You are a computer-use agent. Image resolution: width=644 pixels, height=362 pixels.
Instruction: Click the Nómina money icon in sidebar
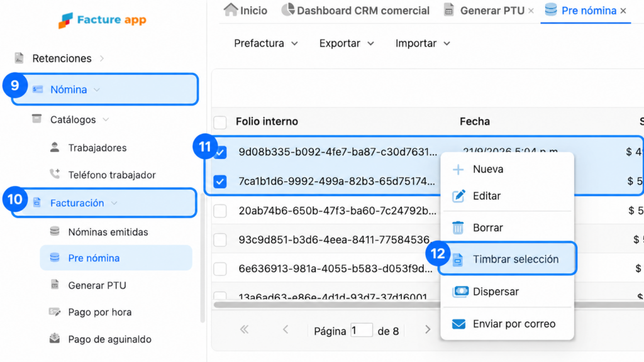coord(38,89)
